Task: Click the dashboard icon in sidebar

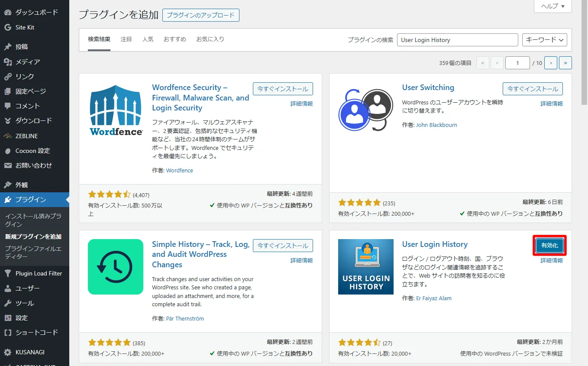Action: click(7, 13)
